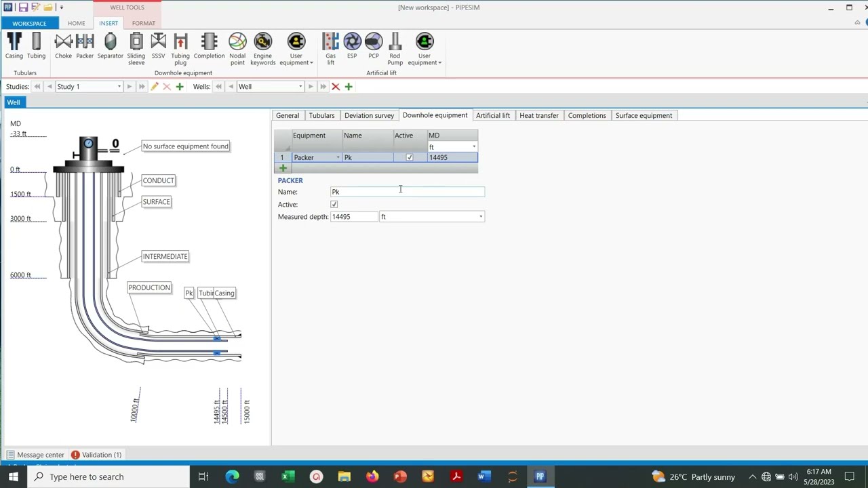Add a new well with green plus
Viewport: 868px width, 488px height.
point(349,87)
